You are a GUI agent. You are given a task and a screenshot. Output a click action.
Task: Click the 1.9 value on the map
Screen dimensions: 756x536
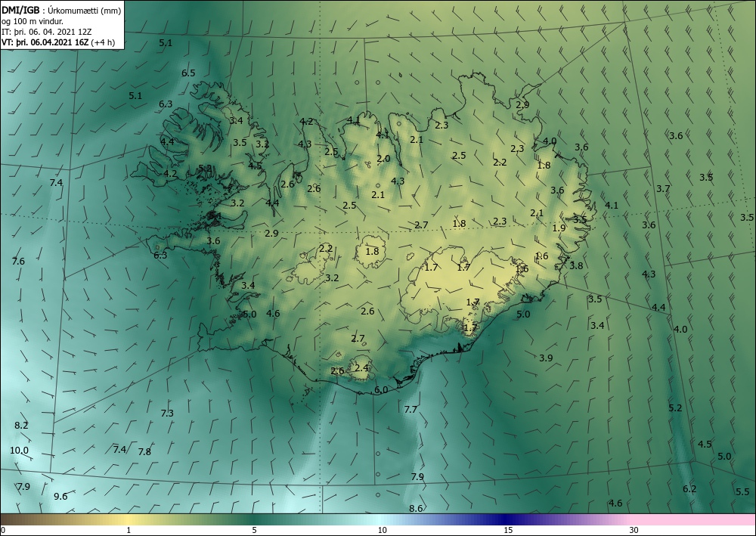point(559,228)
